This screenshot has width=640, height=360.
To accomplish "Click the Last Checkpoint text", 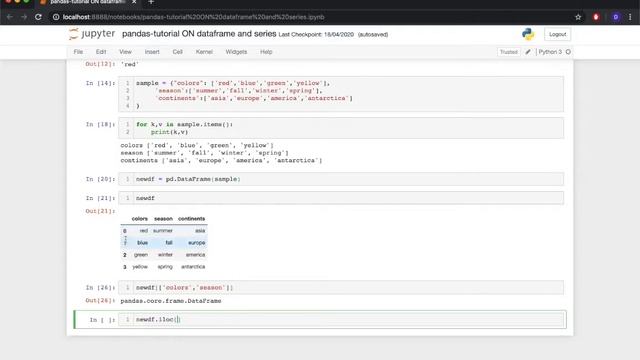I will (316, 35).
